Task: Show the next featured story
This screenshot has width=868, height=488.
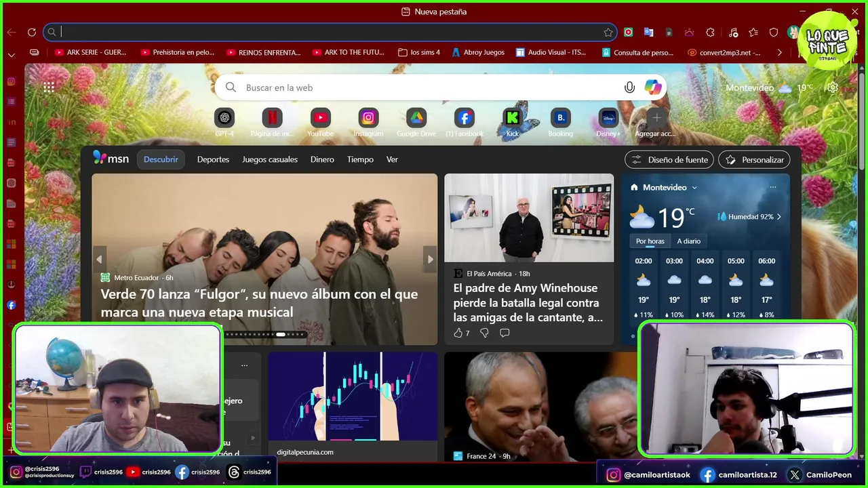Action: tap(430, 259)
